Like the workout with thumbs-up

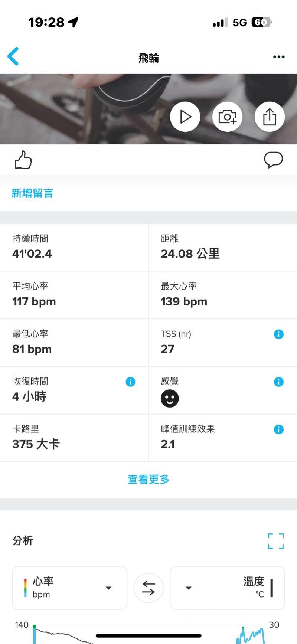click(23, 160)
